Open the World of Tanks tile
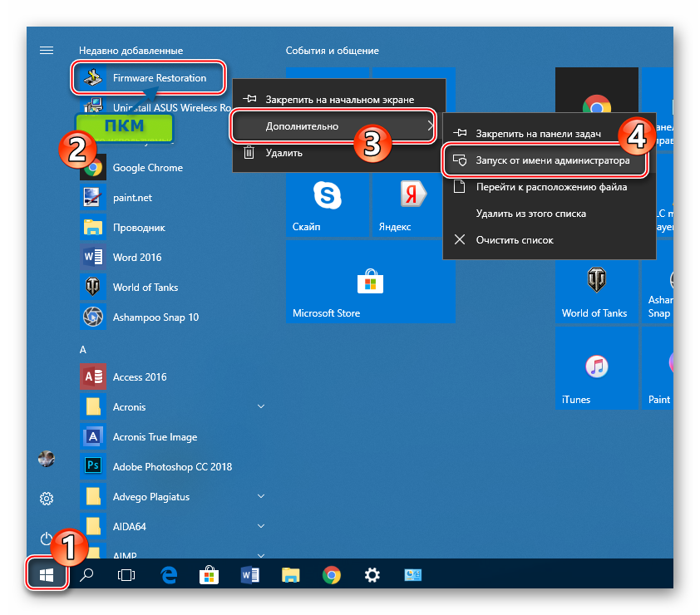The height and width of the screenshot is (615, 700). pos(597,291)
